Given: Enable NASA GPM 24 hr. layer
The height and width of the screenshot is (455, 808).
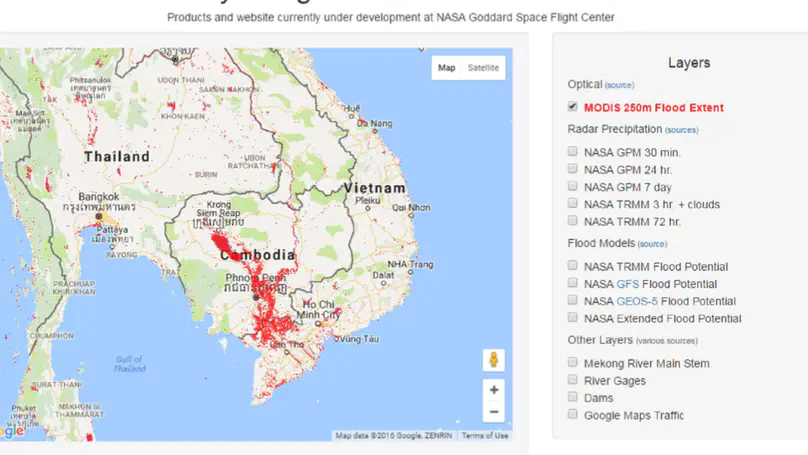Looking at the screenshot, I should click(573, 169).
